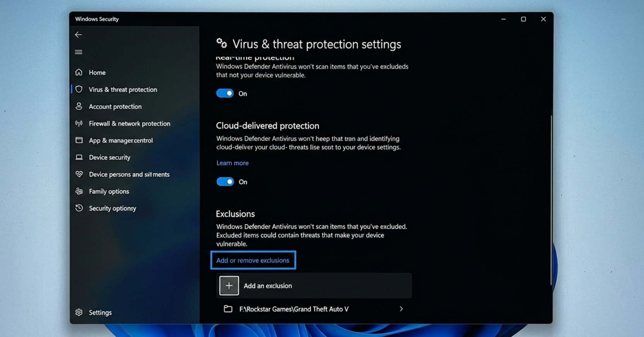Viewport: 644px width, 337px height.
Task: Select the Device security laptop icon
Action: 79,157
